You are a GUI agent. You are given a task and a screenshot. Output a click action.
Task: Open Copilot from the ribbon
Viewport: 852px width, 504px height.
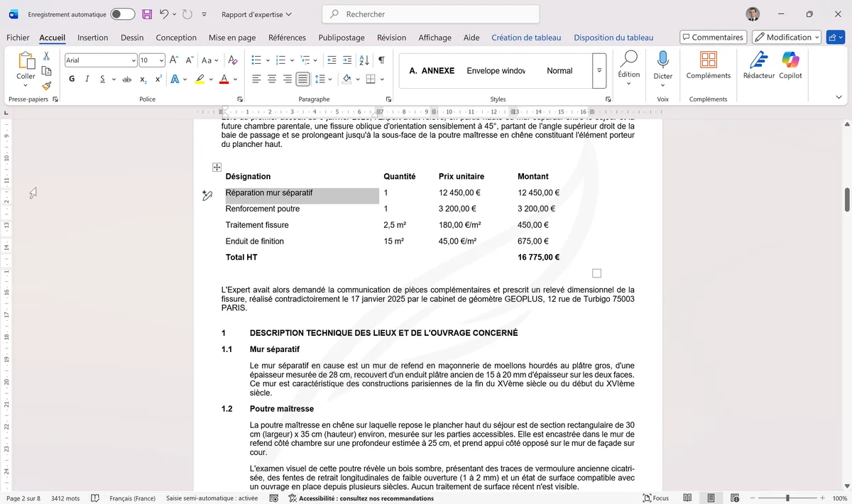tap(790, 65)
